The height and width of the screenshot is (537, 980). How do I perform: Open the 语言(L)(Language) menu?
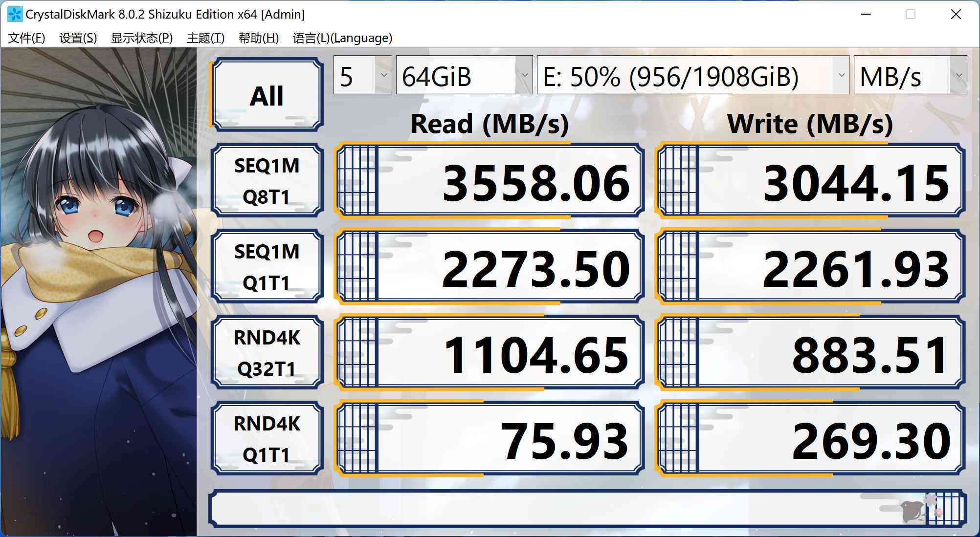tap(342, 38)
